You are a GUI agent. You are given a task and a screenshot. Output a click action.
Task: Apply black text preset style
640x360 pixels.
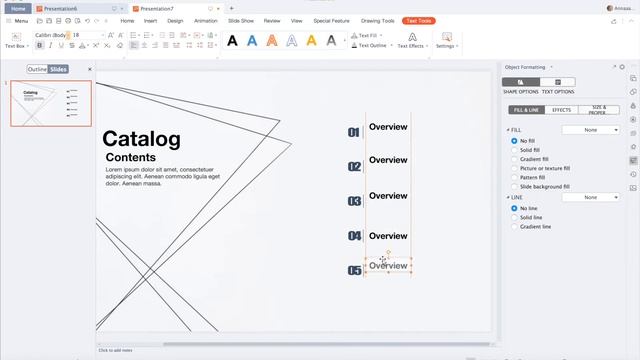click(232, 40)
